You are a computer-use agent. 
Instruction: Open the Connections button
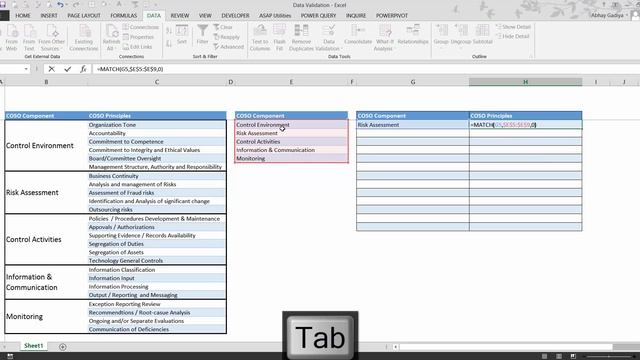pos(141,27)
